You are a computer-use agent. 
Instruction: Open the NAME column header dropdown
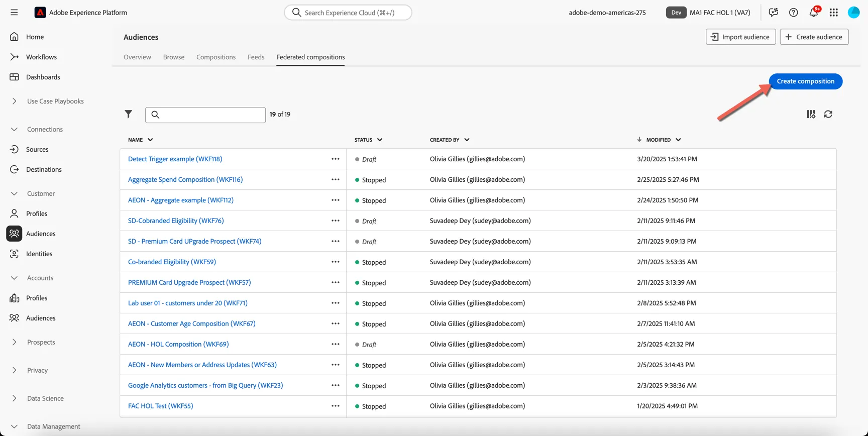click(x=150, y=140)
